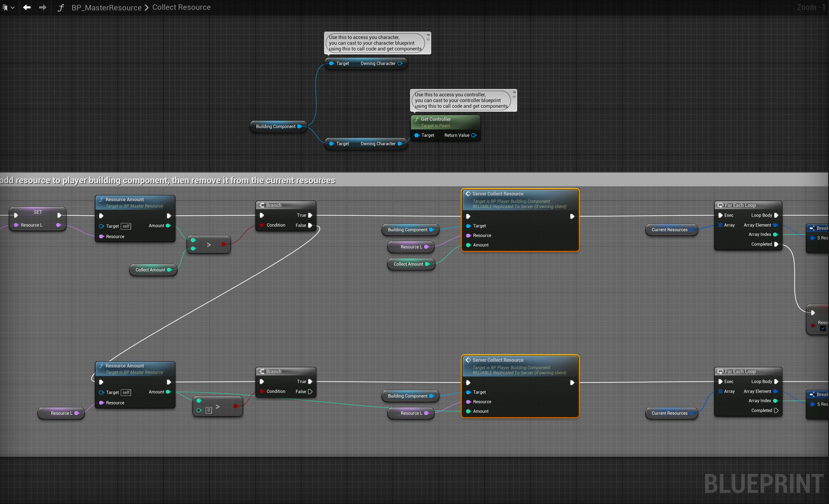The width and height of the screenshot is (829, 504).
Task: Click the lower Break struct node icon
Action: pyautogui.click(x=812, y=394)
